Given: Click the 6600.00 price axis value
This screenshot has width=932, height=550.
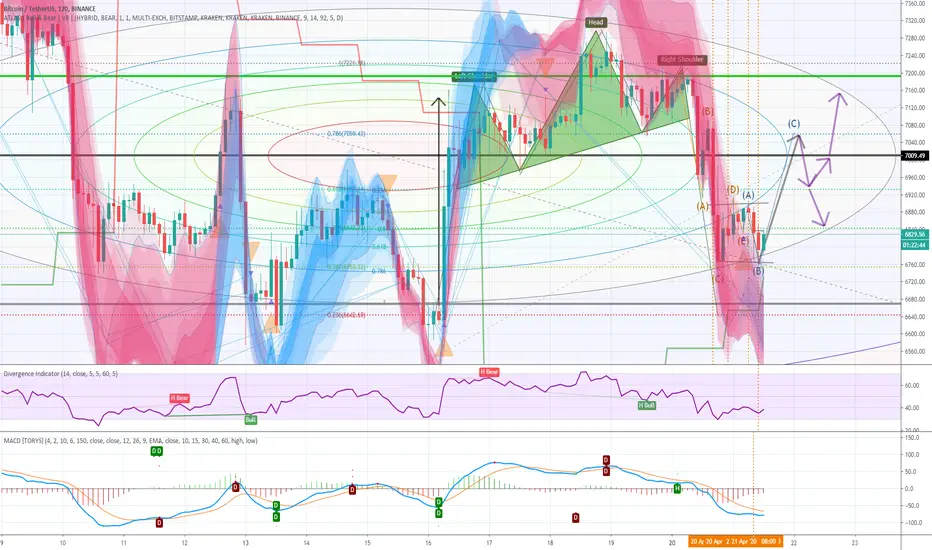Looking at the screenshot, I should (915, 334).
